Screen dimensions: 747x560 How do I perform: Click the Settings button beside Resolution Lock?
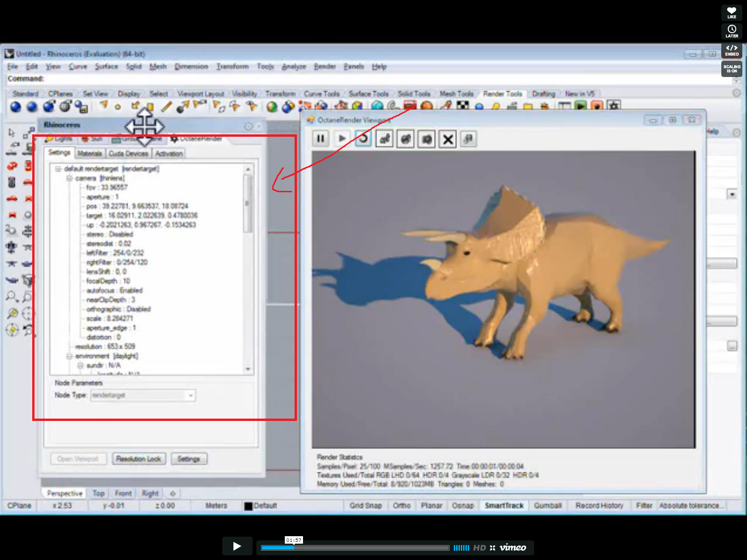point(189,459)
